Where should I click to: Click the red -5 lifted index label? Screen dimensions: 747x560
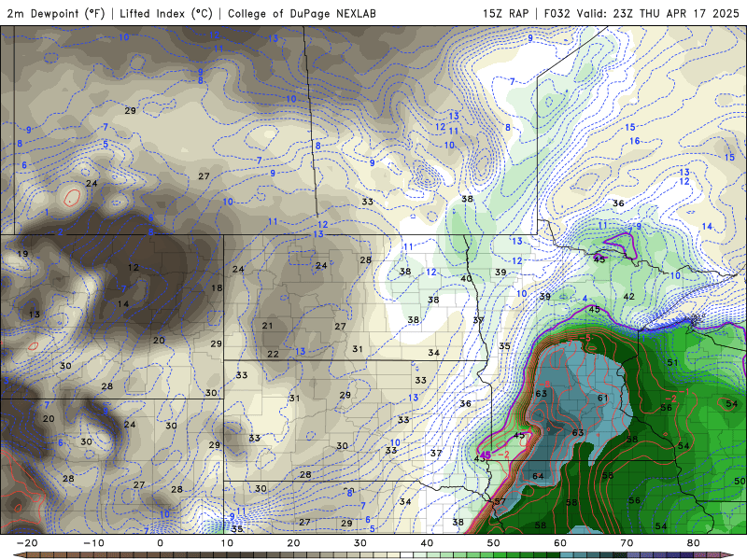585,338
